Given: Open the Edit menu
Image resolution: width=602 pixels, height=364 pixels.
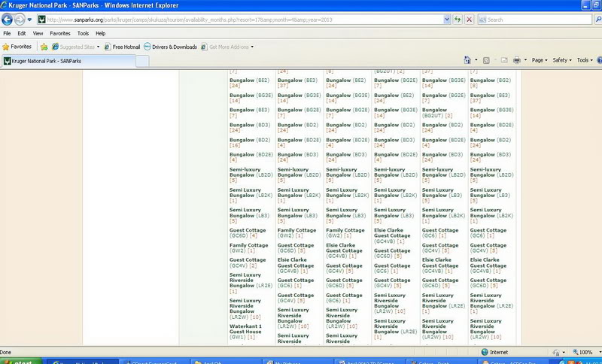Looking at the screenshot, I should (x=22, y=33).
